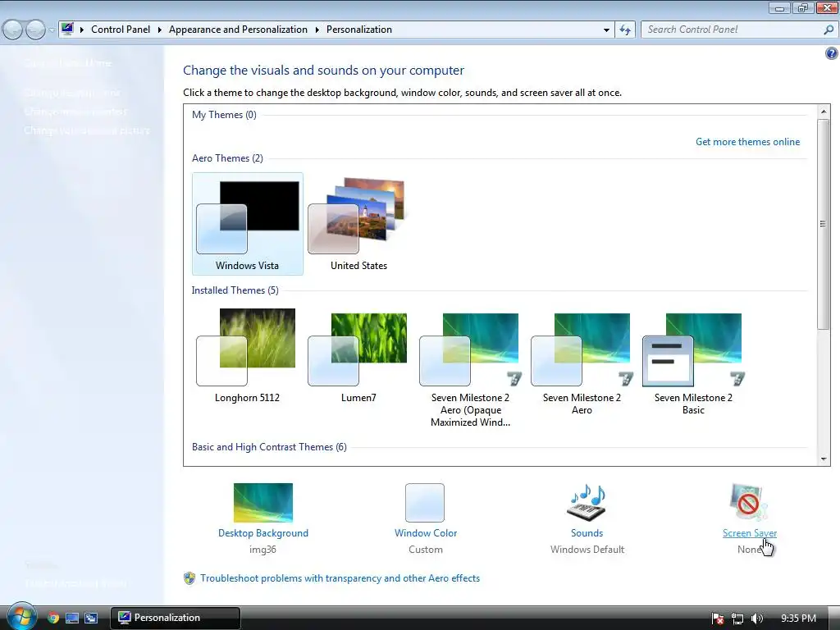Click the search magnifier icon

(829, 30)
